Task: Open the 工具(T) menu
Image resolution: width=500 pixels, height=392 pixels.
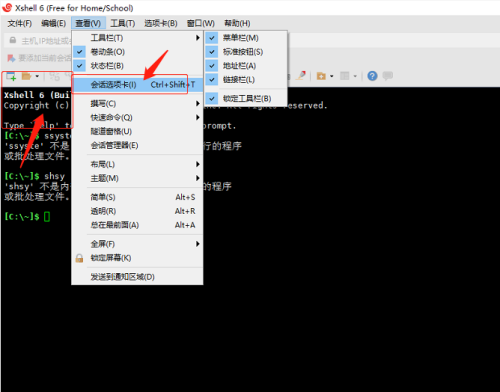Action: pyautogui.click(x=123, y=23)
